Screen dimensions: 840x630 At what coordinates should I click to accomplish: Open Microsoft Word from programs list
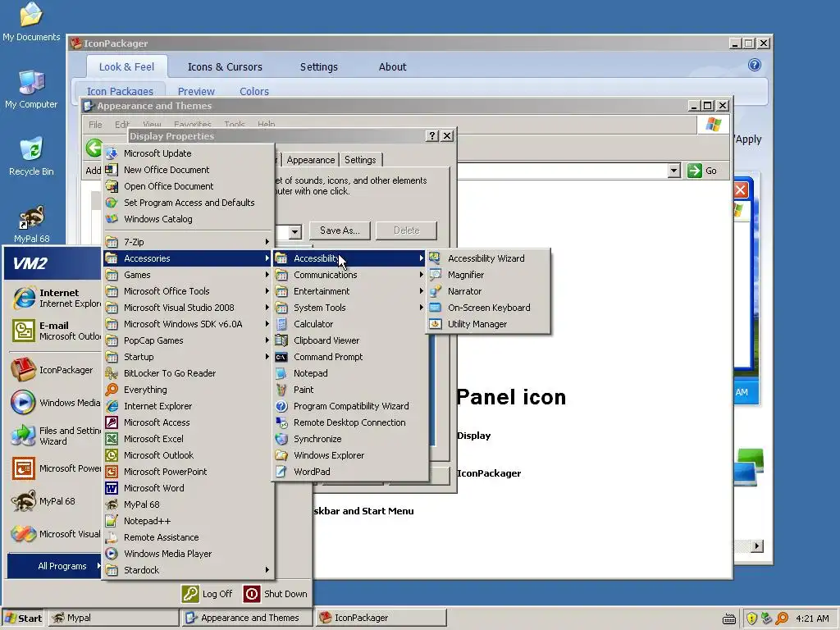188,488
